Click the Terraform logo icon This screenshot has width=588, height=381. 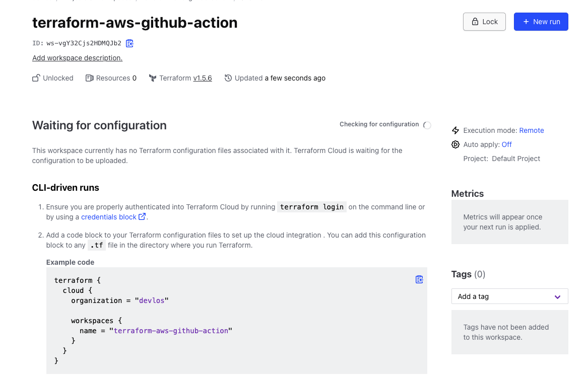click(153, 78)
